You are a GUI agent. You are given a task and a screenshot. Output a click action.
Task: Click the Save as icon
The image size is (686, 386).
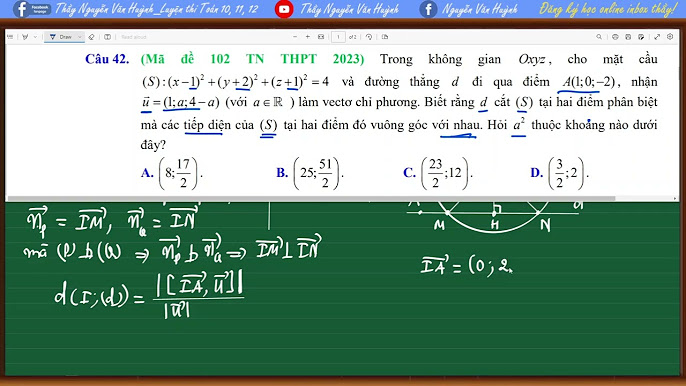(x=641, y=37)
